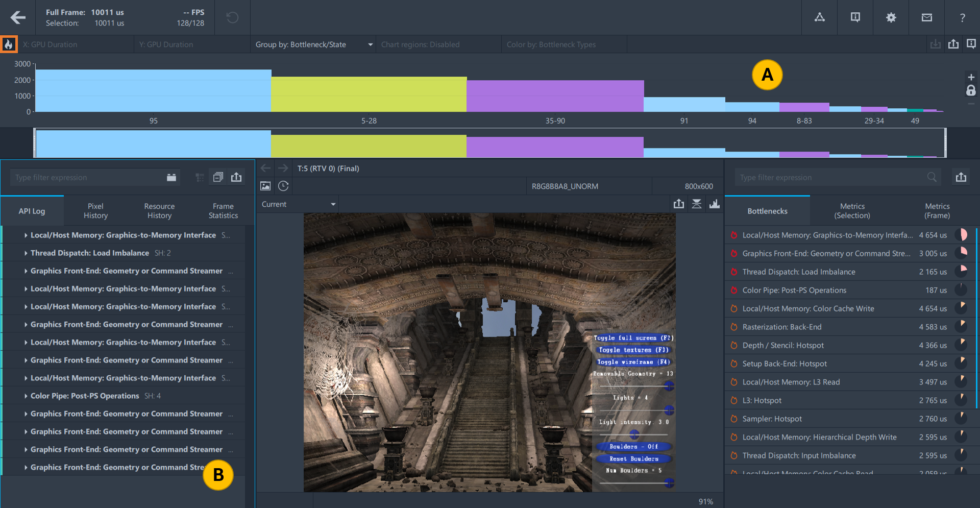
Task: Click the render target histogram icon
Action: [714, 204]
